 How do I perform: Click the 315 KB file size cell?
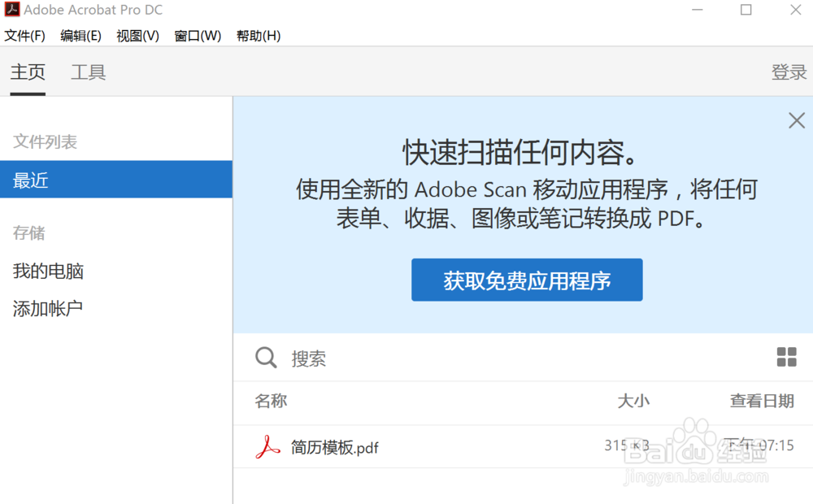tap(626, 445)
